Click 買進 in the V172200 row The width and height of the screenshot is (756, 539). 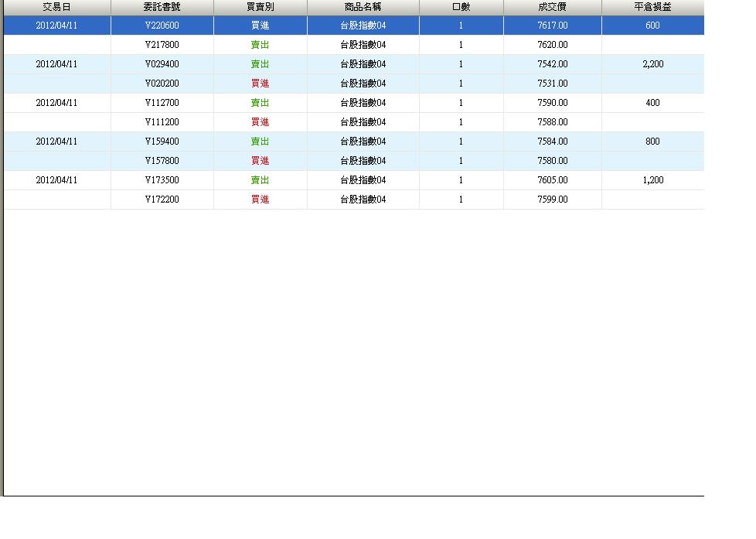coord(261,200)
